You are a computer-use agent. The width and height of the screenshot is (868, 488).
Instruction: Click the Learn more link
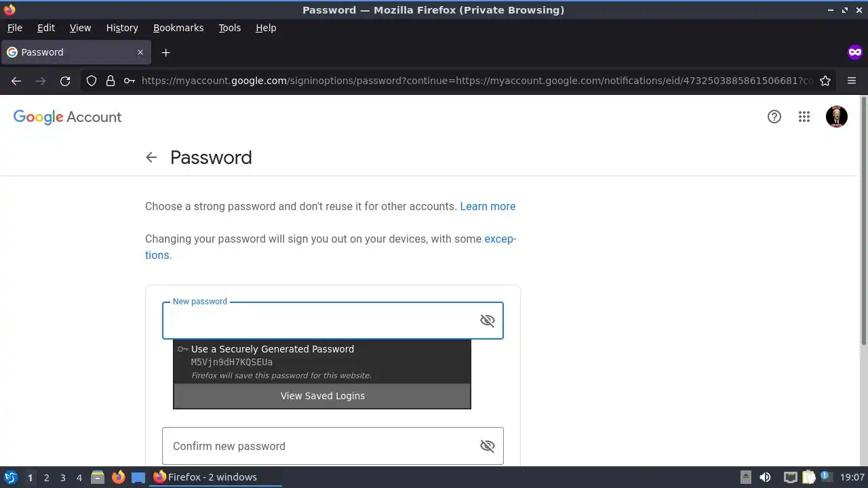point(488,206)
